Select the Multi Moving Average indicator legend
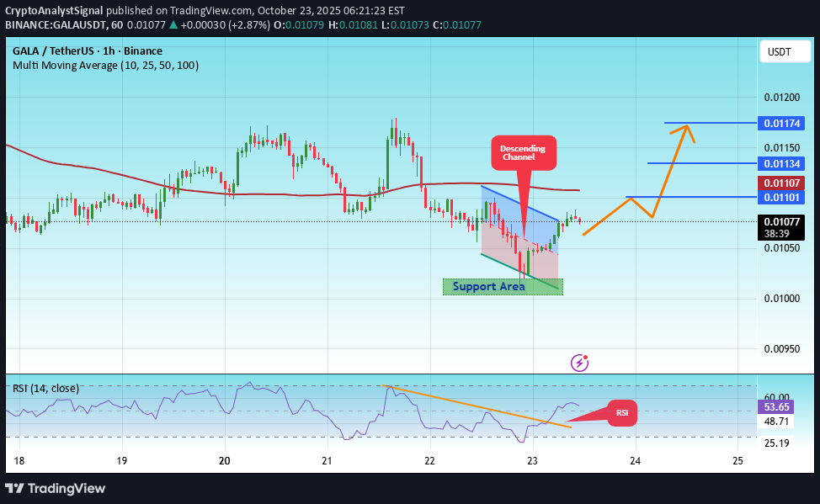This screenshot has width=820, height=504. (104, 65)
